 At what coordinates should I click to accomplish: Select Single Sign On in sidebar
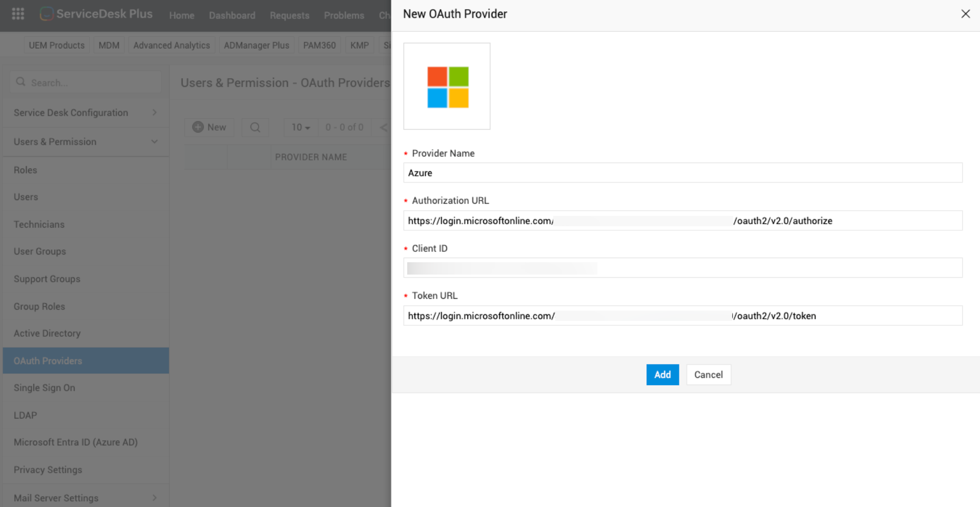tap(86, 388)
